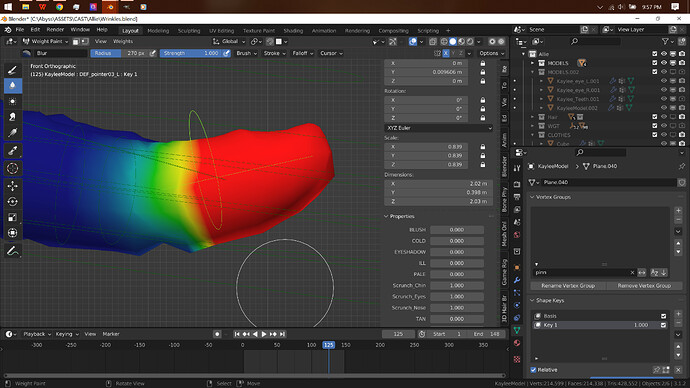Open the Physics properties tab
This screenshot has height=388, width=690.
517,305
